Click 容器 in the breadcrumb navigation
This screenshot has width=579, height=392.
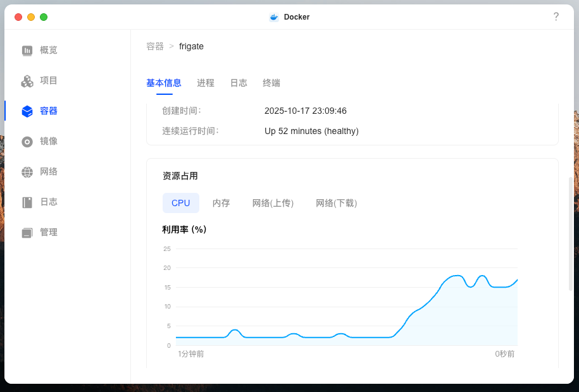tap(153, 46)
